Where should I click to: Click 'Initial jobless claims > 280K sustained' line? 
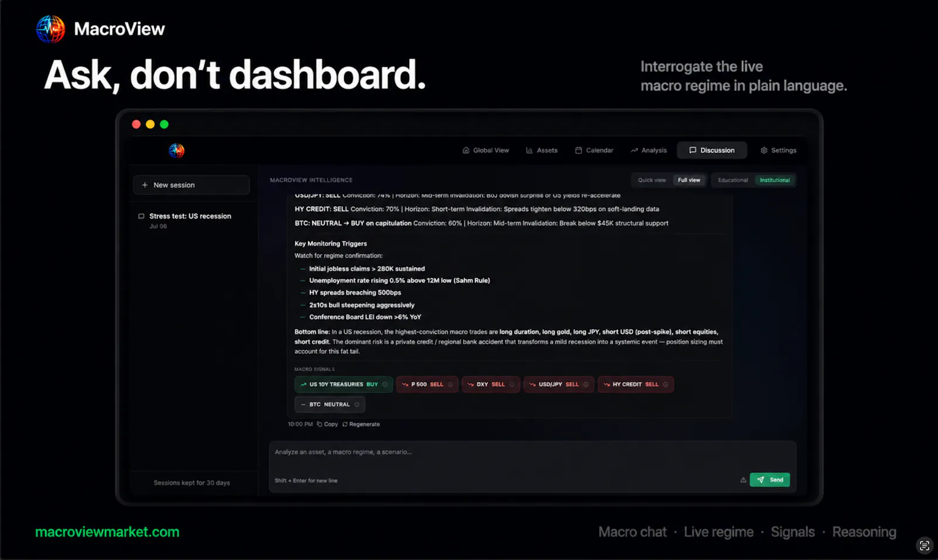[367, 269]
